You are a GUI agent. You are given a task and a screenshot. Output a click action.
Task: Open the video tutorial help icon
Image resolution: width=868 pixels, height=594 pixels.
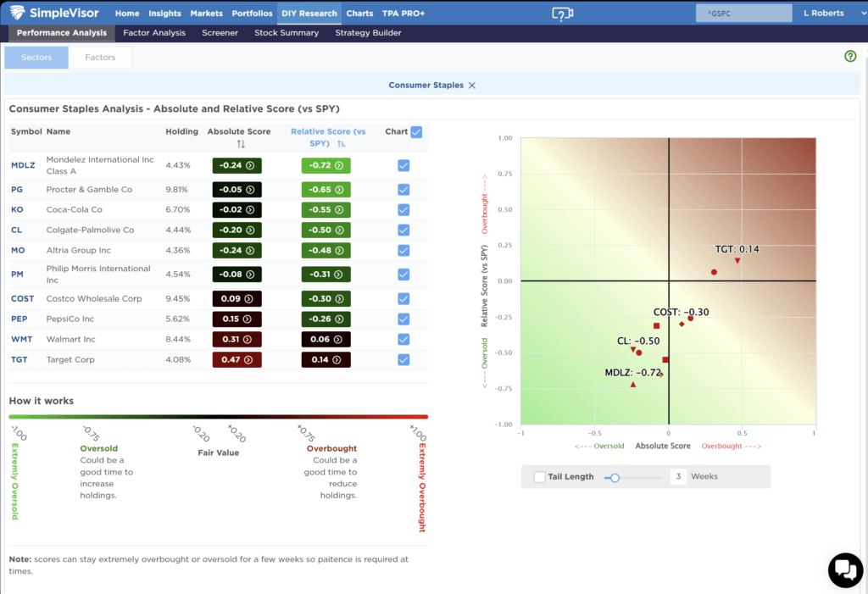[563, 14]
